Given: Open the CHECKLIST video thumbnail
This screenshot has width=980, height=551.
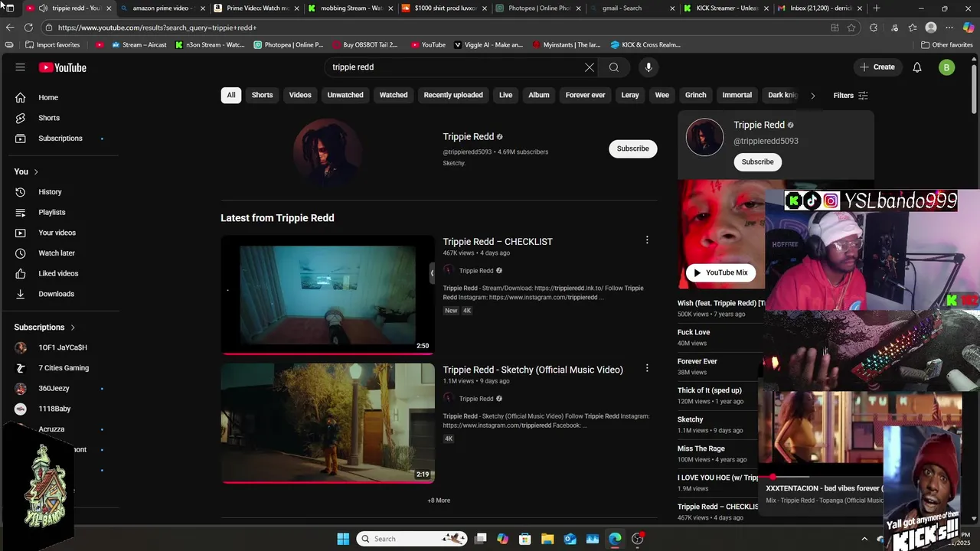Looking at the screenshot, I should (328, 295).
